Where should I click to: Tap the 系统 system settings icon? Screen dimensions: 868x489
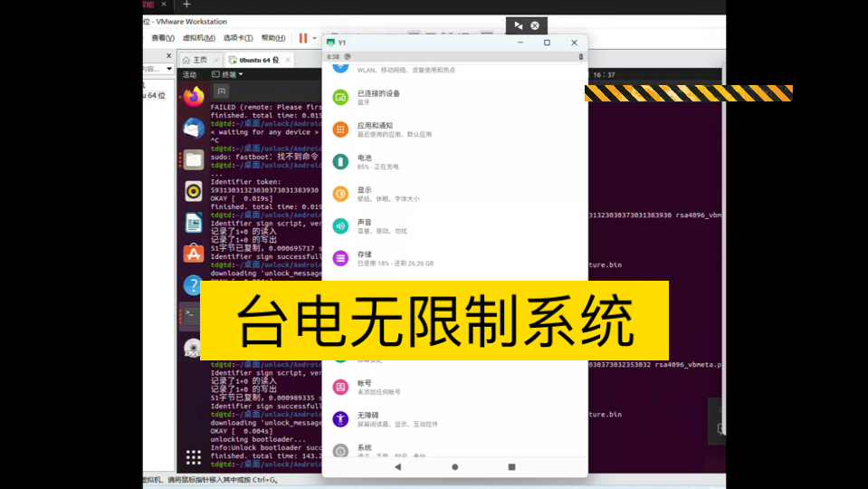[340, 451]
